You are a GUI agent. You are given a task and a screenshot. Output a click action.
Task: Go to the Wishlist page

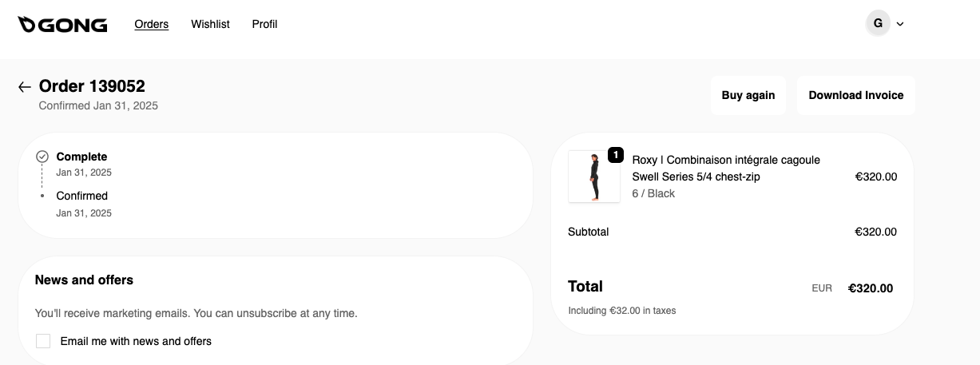[210, 24]
